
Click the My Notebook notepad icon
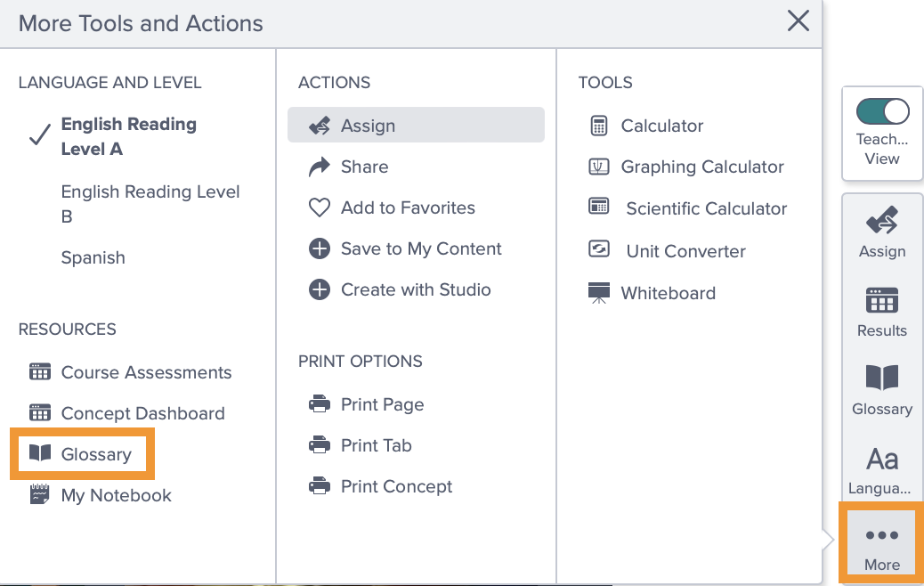click(39, 494)
